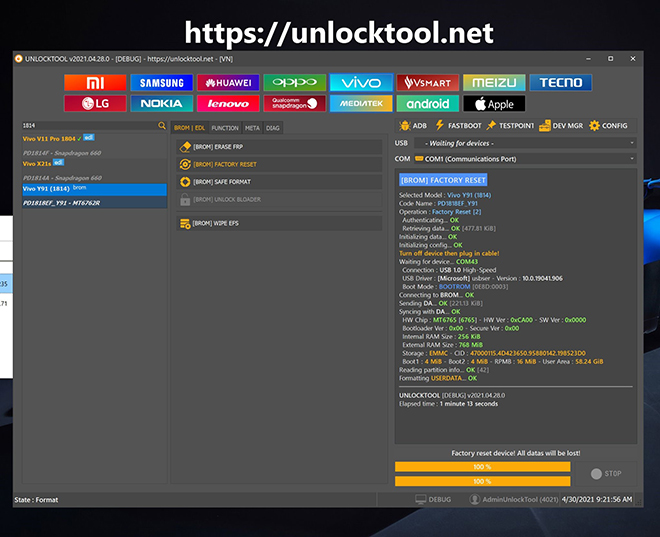The height and width of the screenshot is (537, 660).
Task: Click the UnlockTool app logo in title bar
Action: (19, 58)
